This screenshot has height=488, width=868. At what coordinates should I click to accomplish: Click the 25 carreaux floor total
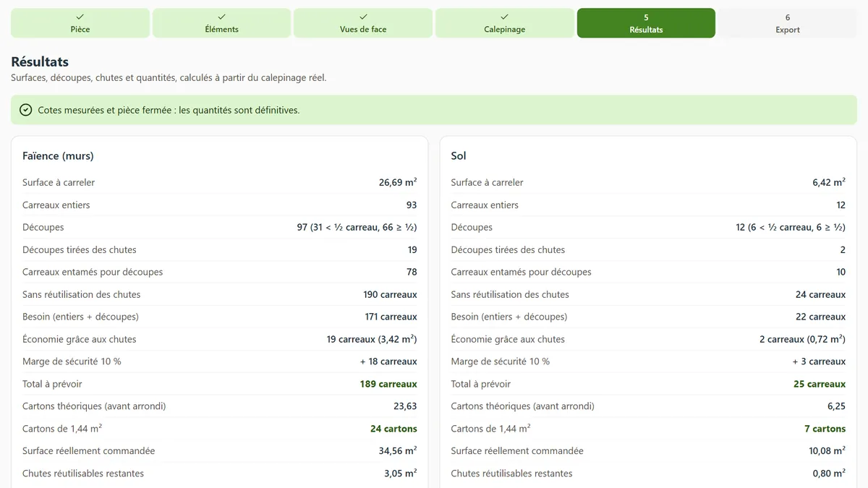tap(820, 384)
